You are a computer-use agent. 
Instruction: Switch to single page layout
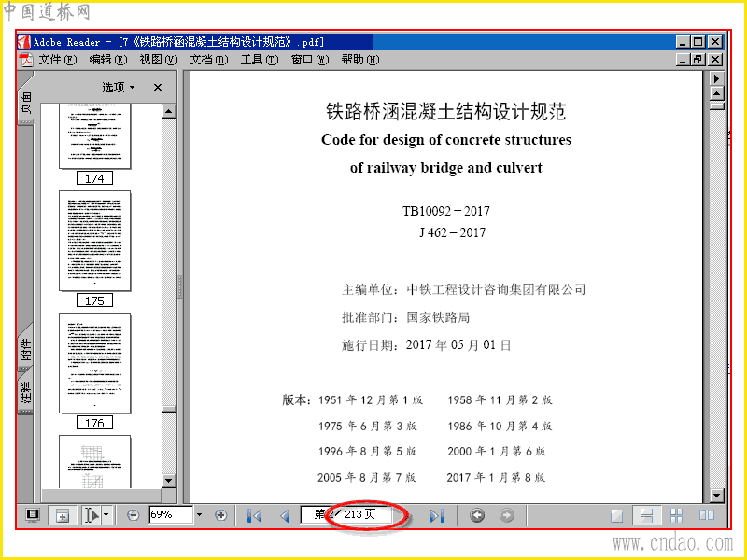617,516
